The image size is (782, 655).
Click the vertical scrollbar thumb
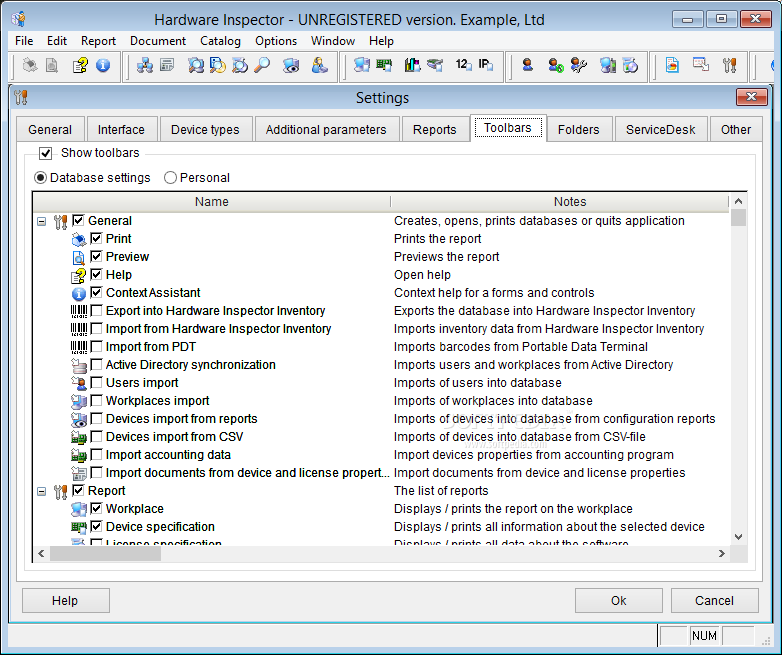(739, 218)
